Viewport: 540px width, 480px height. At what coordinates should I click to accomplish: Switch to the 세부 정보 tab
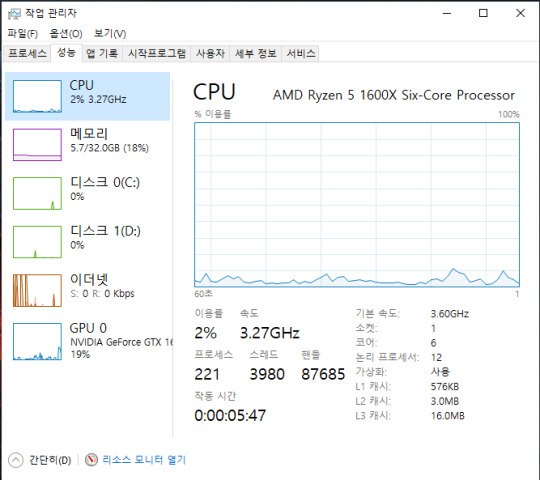click(x=256, y=54)
